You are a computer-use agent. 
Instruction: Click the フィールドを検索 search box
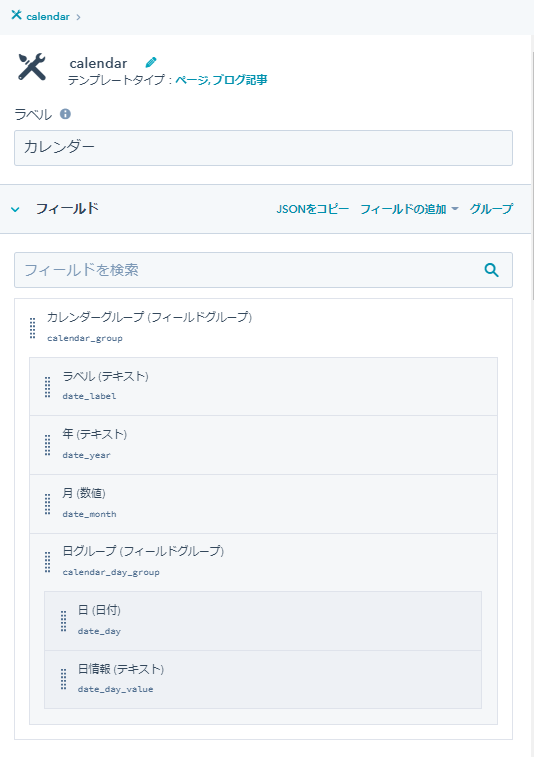(263, 270)
